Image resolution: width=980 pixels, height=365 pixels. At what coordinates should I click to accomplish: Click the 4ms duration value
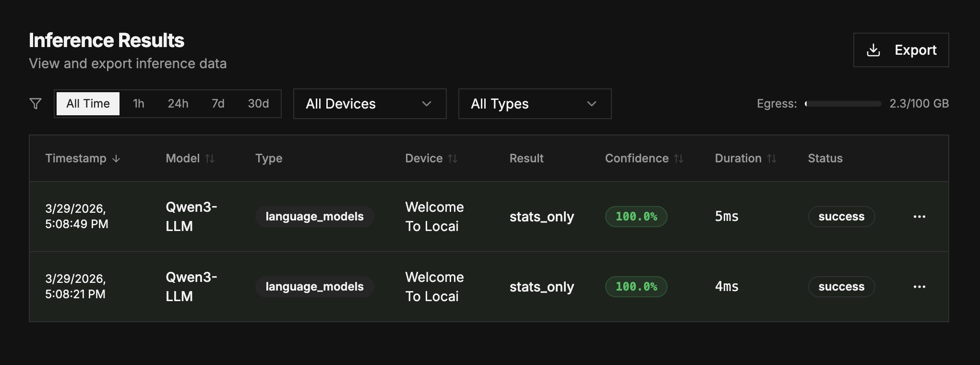pyautogui.click(x=727, y=287)
